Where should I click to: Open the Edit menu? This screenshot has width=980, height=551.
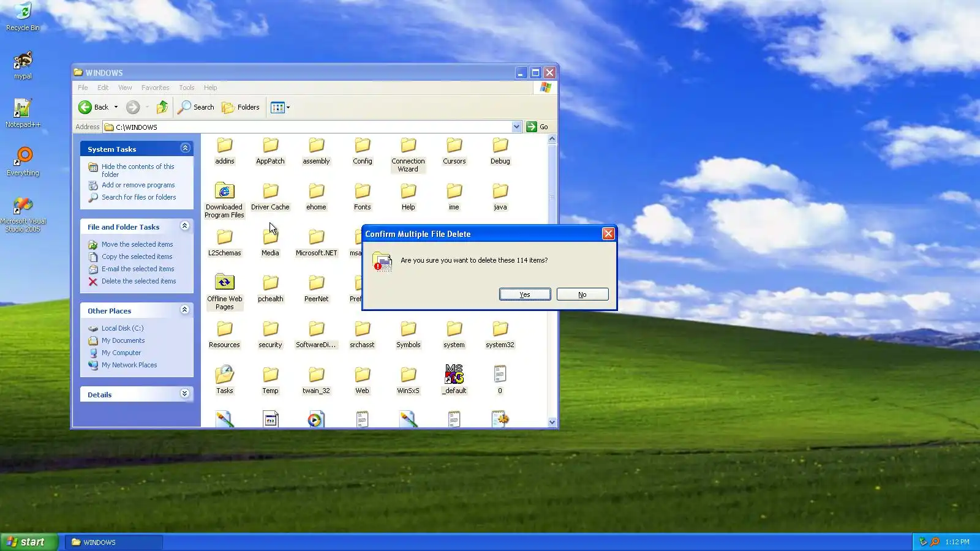103,88
